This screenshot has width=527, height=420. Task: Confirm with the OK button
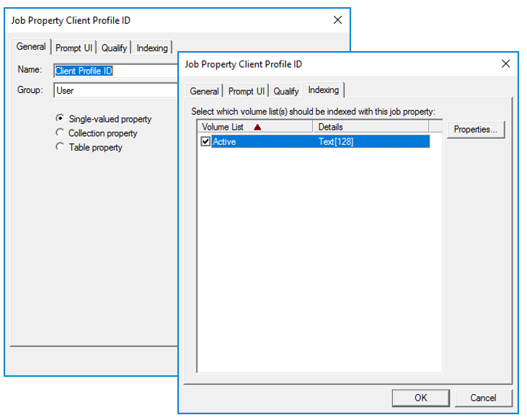coord(420,398)
